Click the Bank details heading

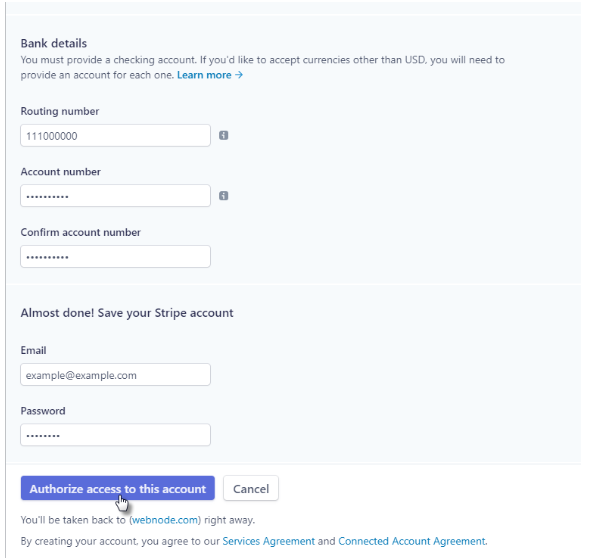pyautogui.click(x=54, y=43)
